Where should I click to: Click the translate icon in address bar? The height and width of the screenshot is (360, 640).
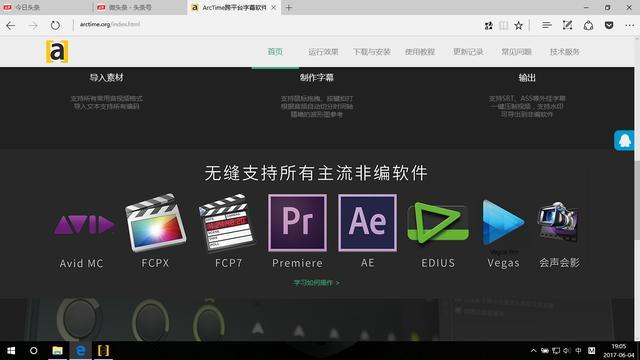(489, 26)
